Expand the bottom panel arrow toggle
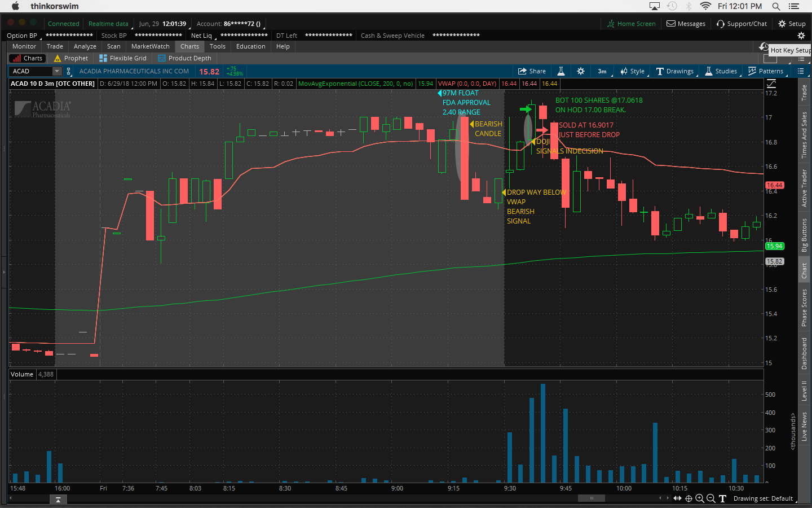Screen dimensions: 812x508 58,499
